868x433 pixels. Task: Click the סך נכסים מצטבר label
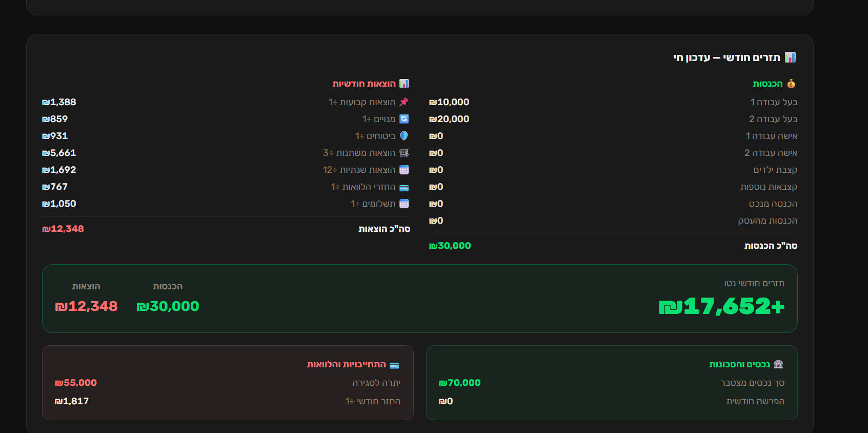pos(753,383)
